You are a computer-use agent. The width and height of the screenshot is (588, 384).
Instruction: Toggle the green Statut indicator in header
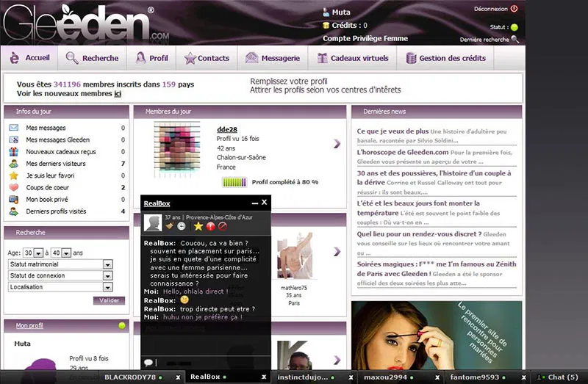[x=514, y=27]
